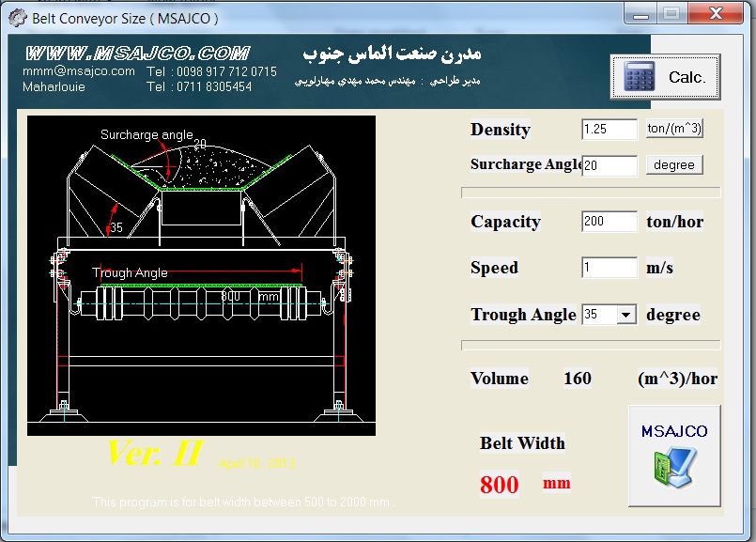Click the WWW.MSAJCO.COM website header

(x=137, y=54)
